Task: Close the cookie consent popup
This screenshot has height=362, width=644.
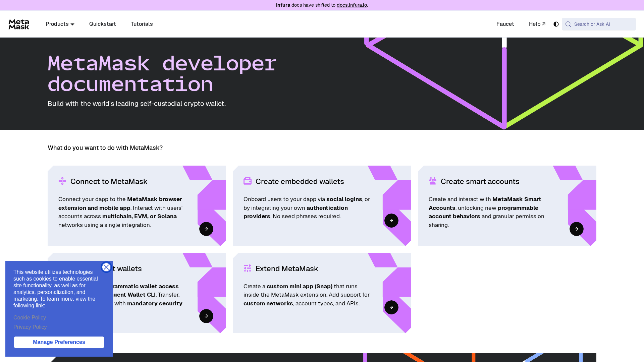Action: point(106,267)
